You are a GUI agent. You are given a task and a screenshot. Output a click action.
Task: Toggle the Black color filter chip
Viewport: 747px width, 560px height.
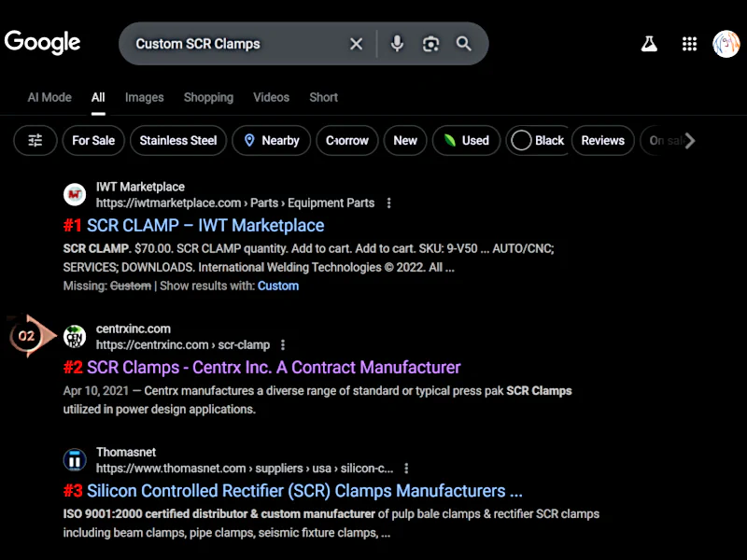[538, 141]
